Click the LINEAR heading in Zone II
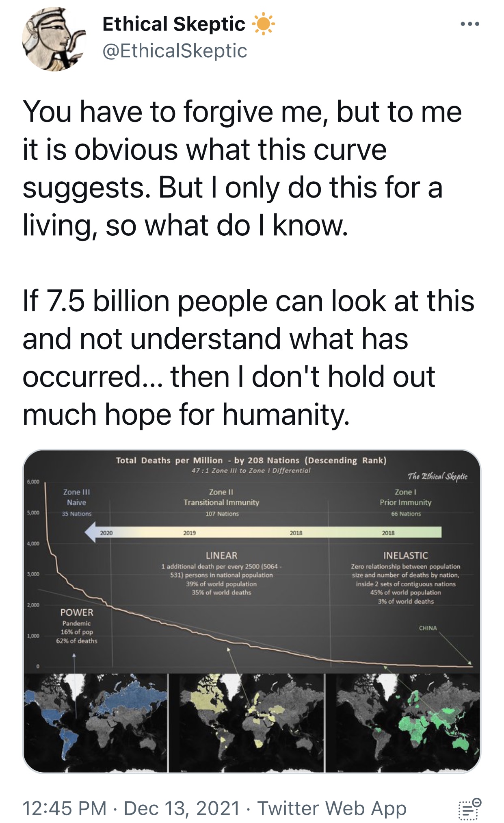Viewport: 504px width, 823px height. point(221,555)
